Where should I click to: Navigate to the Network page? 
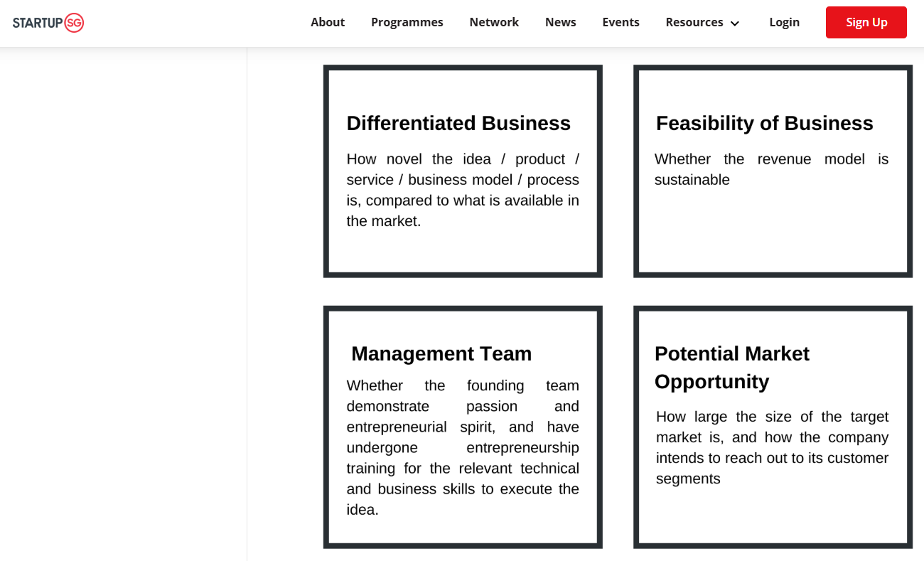[x=494, y=23]
